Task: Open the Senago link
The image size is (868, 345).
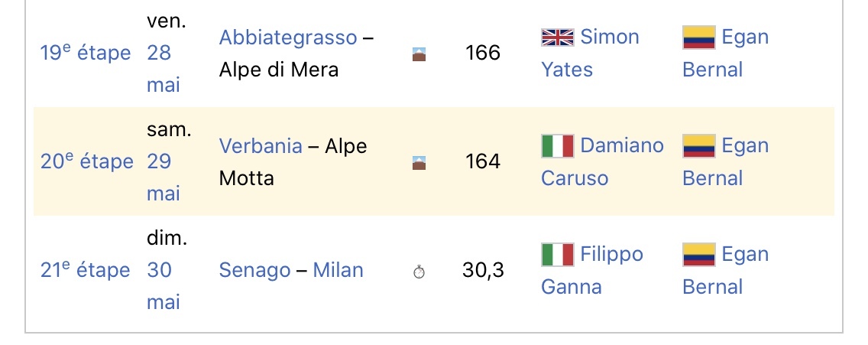Action: point(254,271)
